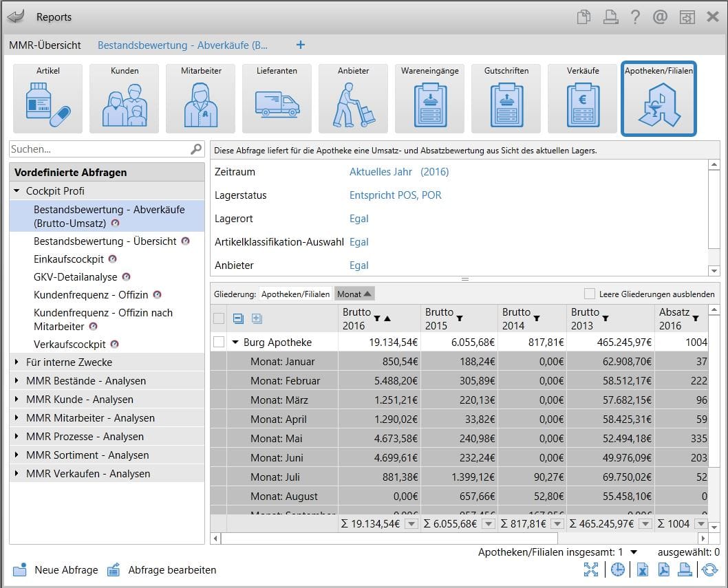
Task: Open the Brutto 2016 sum dropdown
Action: coord(411,524)
